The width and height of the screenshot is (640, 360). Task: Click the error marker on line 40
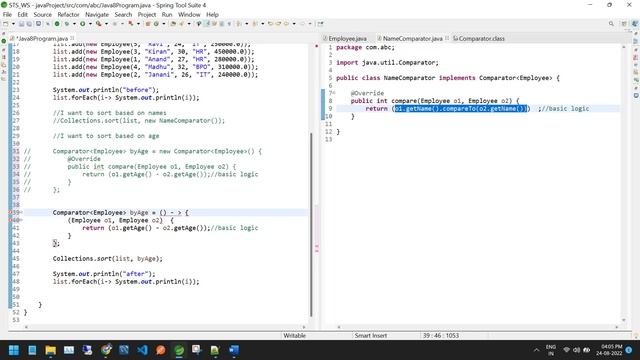point(10,220)
